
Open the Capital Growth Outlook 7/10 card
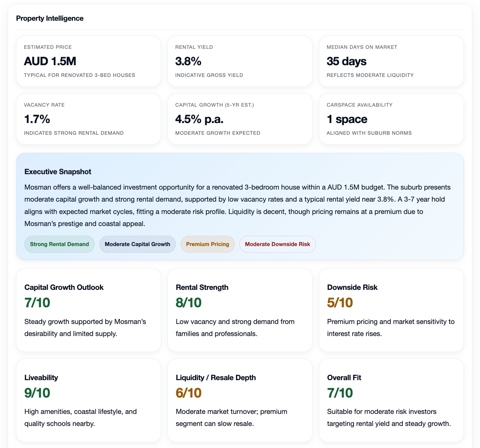pos(88,310)
